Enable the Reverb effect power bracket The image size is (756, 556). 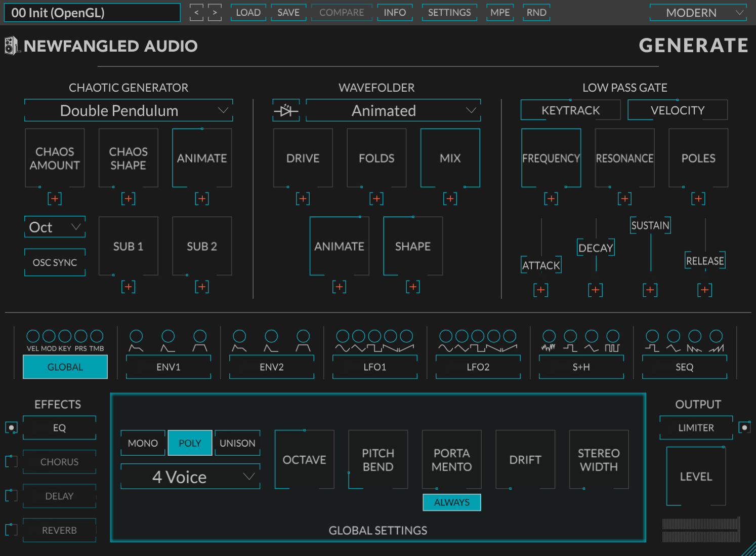tap(11, 530)
